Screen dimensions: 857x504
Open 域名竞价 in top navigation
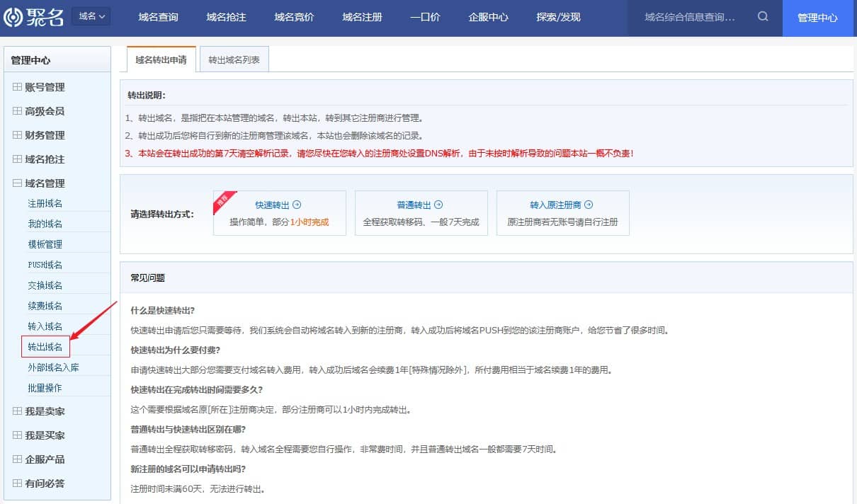(x=294, y=17)
